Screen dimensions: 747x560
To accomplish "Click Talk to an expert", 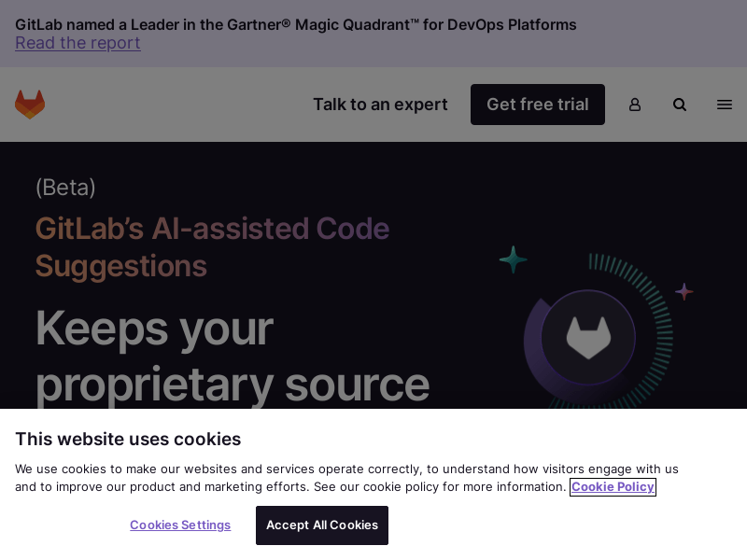I will tap(380, 105).
